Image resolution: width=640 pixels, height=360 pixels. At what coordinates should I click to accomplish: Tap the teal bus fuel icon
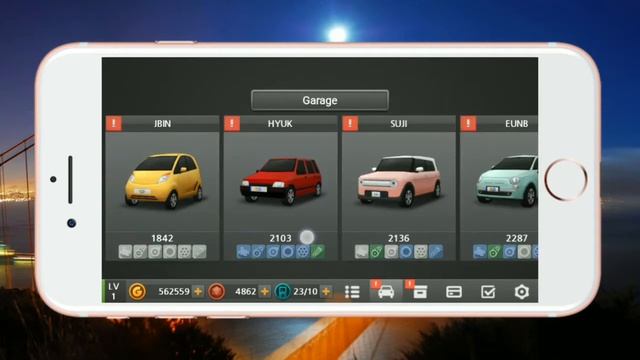(282, 291)
